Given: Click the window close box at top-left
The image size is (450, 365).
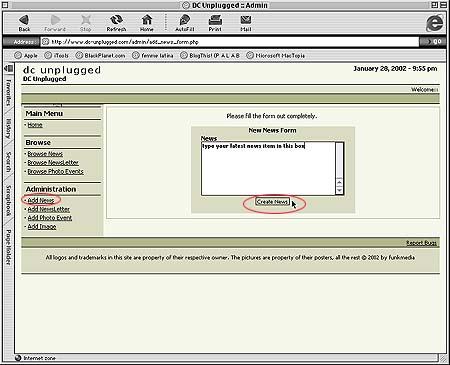Looking at the screenshot, I should point(5,5).
